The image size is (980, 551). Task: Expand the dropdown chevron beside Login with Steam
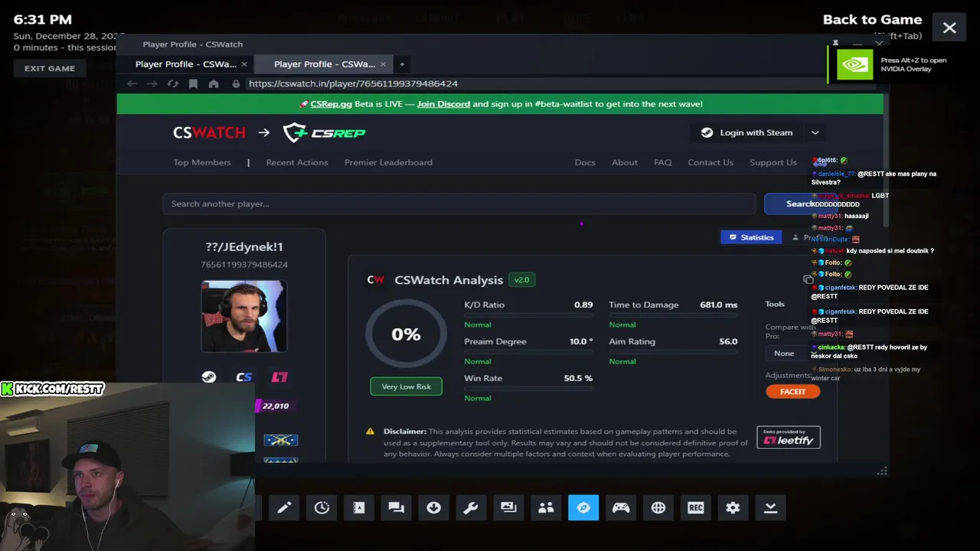pos(815,132)
